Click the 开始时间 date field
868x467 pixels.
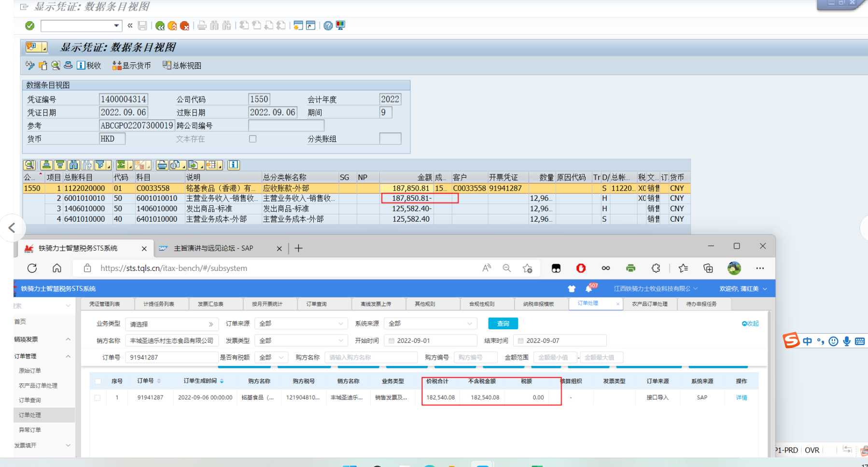tap(431, 340)
